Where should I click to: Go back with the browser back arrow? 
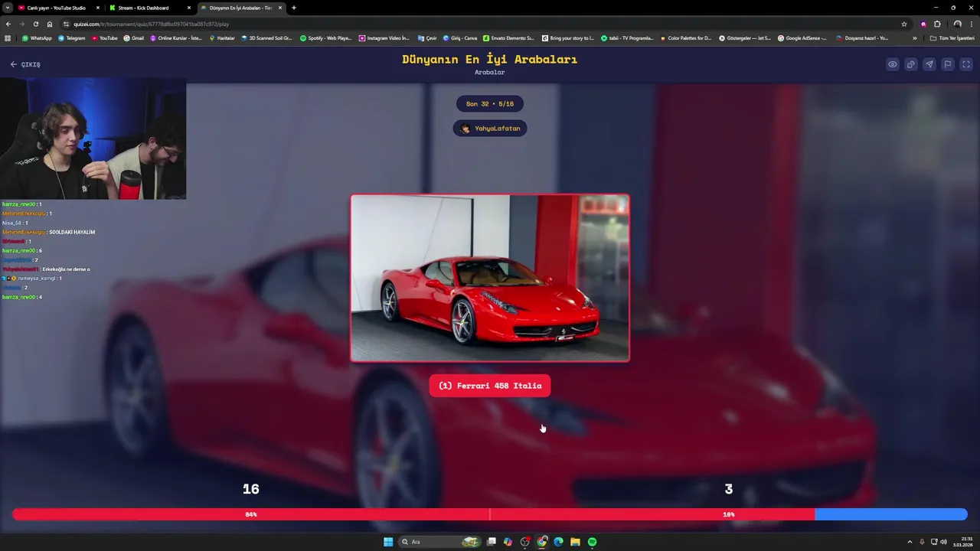click(8, 24)
